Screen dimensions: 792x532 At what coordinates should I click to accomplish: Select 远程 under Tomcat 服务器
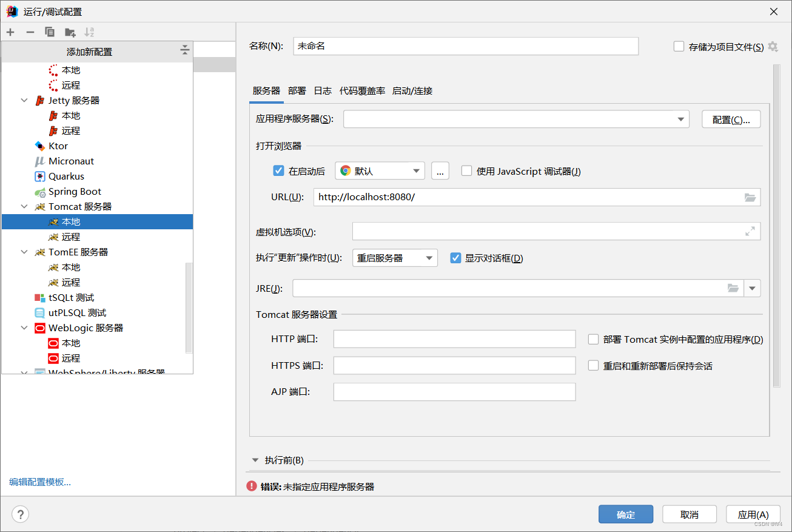click(x=97, y=237)
